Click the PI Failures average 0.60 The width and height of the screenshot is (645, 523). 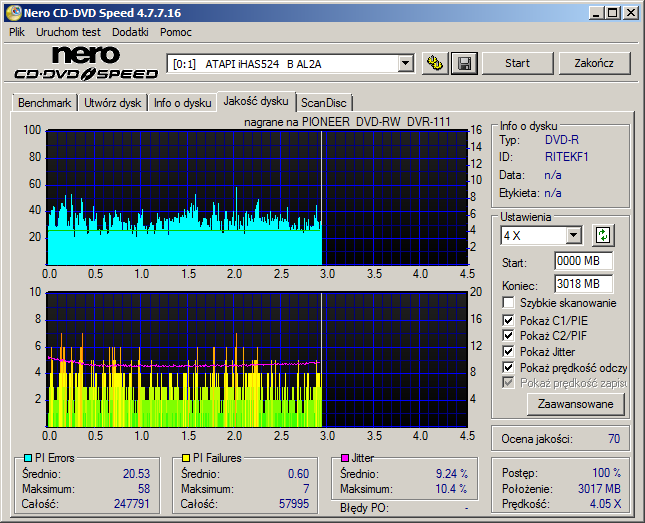(298, 474)
